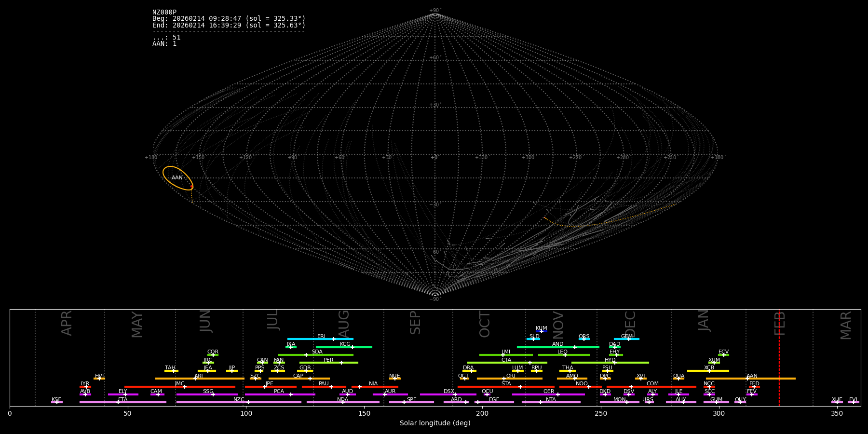Click the ERI shower label
The width and height of the screenshot is (868, 434).
click(321, 337)
